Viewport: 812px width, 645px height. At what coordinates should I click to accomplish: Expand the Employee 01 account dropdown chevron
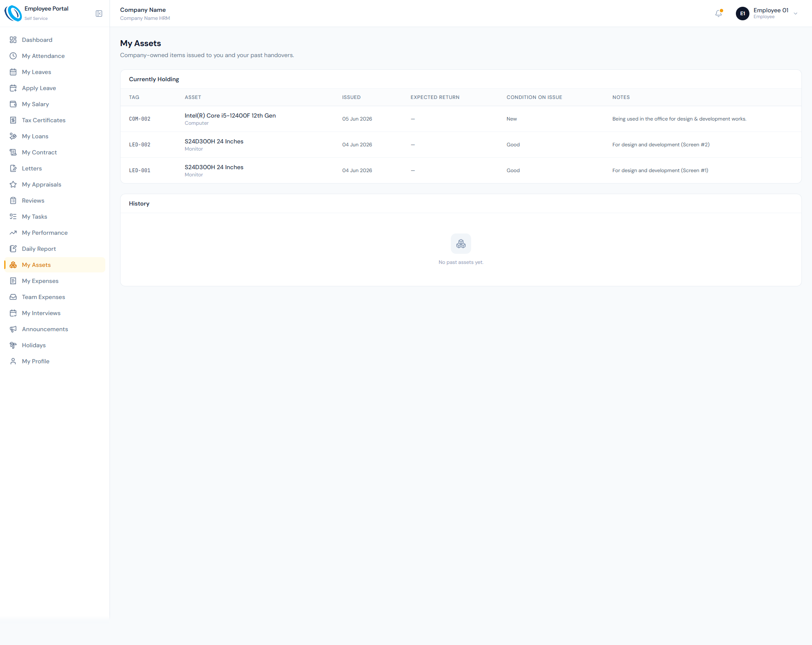[796, 14]
